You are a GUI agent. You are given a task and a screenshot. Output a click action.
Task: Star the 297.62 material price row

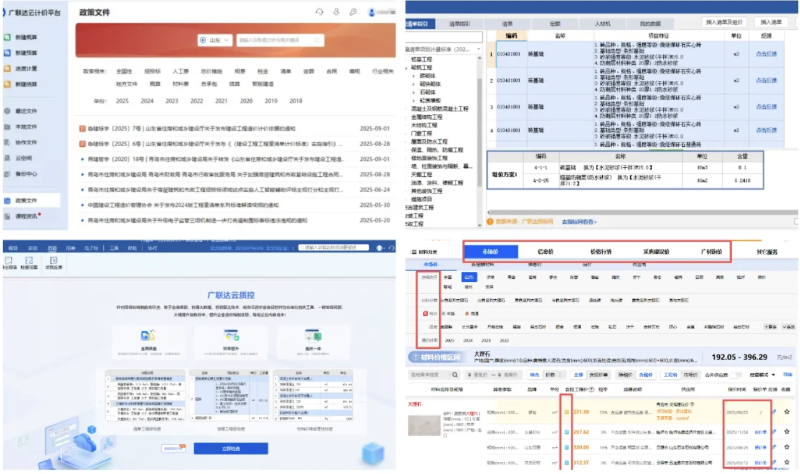pos(787,432)
